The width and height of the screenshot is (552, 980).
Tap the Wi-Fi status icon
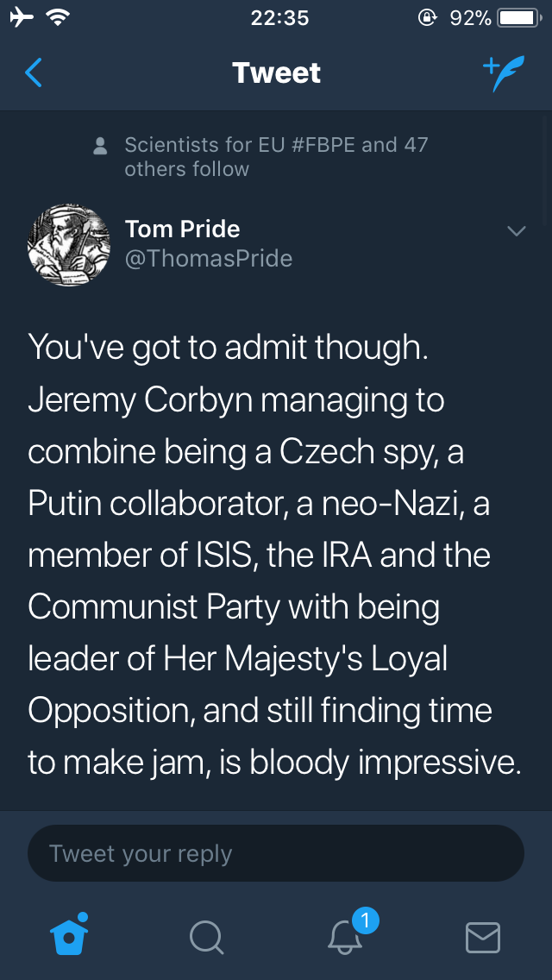tap(59, 17)
